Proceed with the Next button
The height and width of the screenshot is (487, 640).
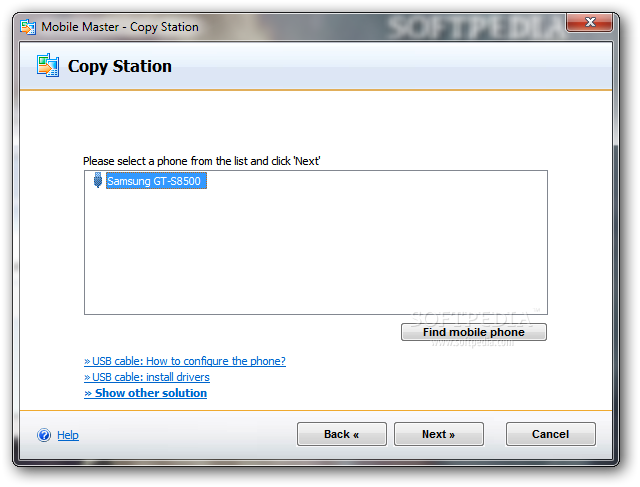point(439,434)
